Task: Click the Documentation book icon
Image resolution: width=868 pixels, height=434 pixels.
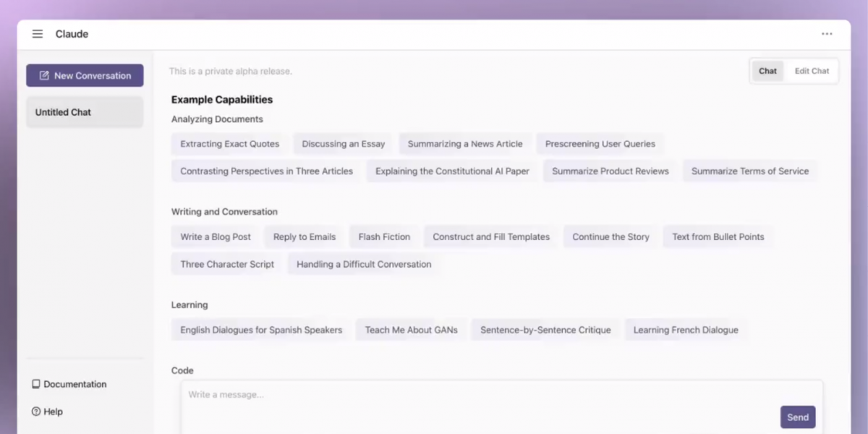Action: 36,384
